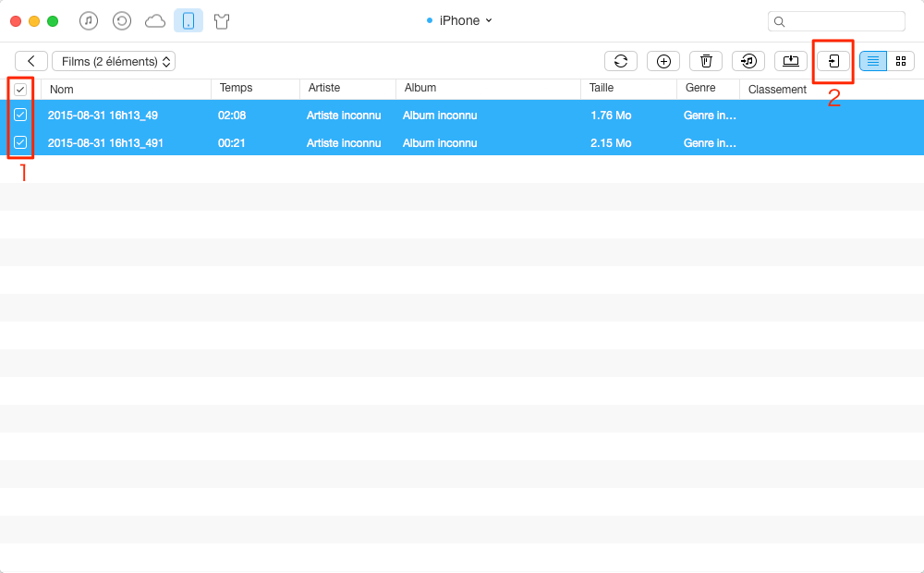The width and height of the screenshot is (924, 573).
Task: Click Album inconnu in the 00:21 row
Action: coord(440,143)
